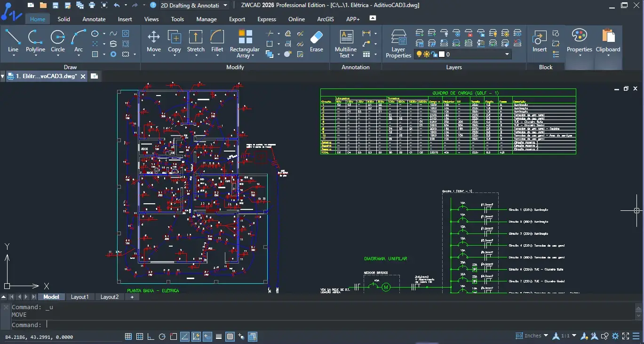This screenshot has height=344, width=644.
Task: Select the Arc tool
Action: point(78,41)
